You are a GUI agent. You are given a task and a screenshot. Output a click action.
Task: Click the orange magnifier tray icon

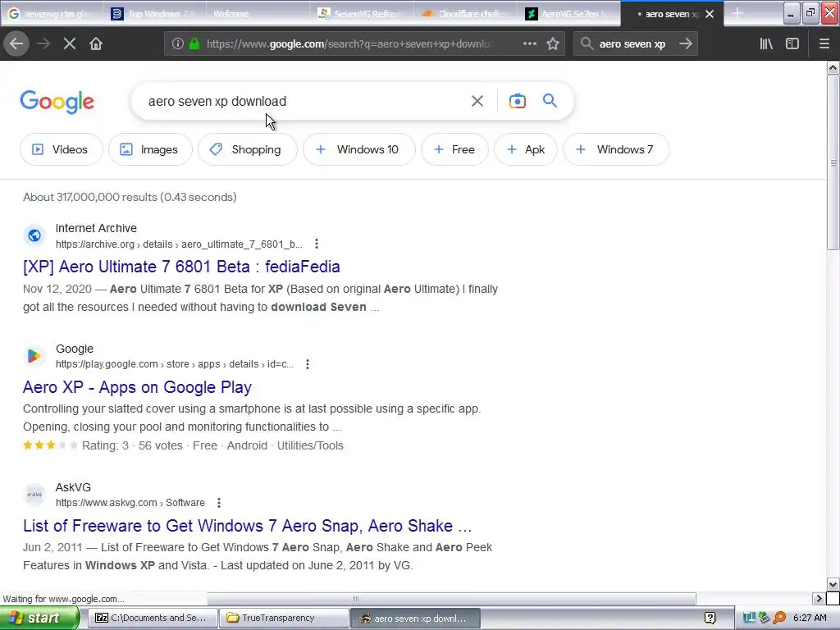(x=779, y=619)
